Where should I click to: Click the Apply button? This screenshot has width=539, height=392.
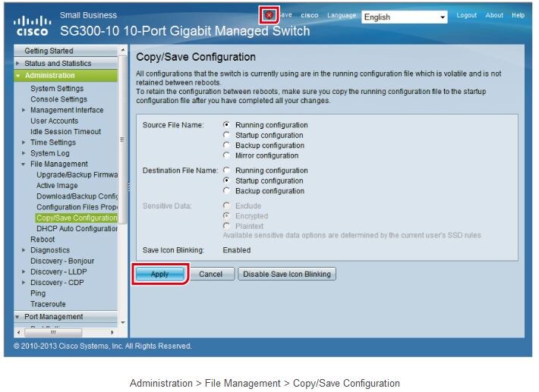pyautogui.click(x=159, y=274)
